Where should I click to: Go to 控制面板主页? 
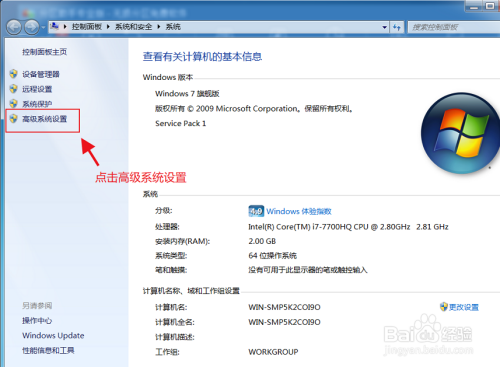point(44,52)
